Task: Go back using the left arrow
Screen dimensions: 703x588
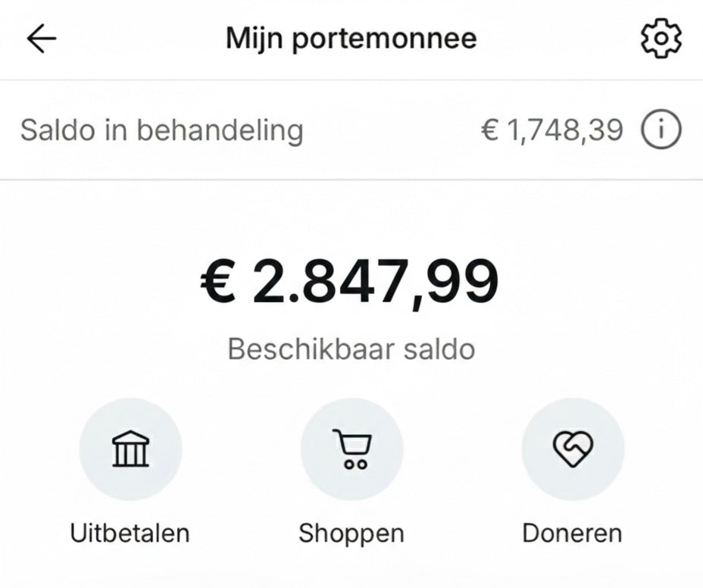Action: click(x=42, y=39)
